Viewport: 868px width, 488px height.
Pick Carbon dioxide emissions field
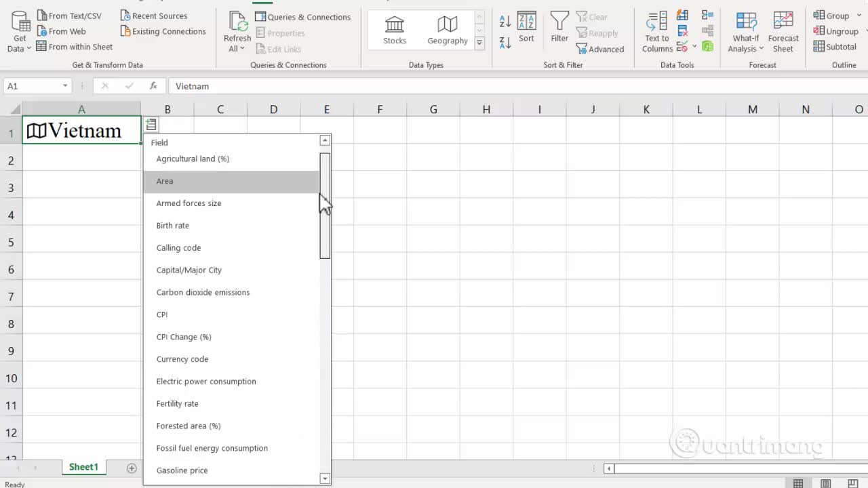[x=231, y=292]
